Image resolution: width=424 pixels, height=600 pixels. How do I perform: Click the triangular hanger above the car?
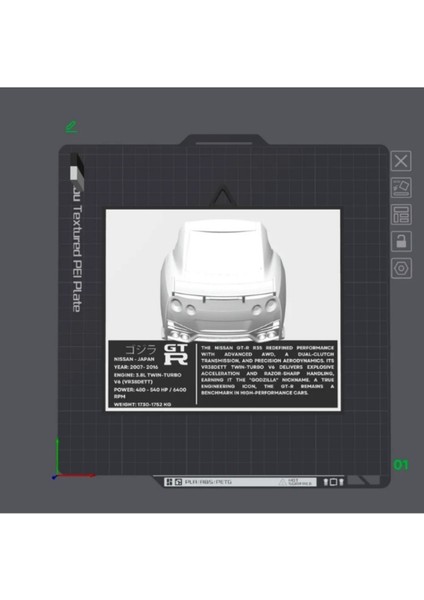(223, 197)
